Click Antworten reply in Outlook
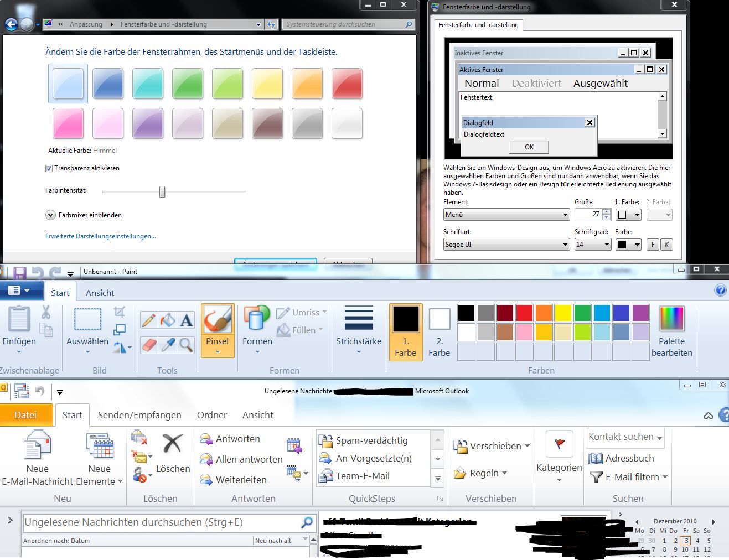The width and height of the screenshot is (729, 560). [230, 439]
